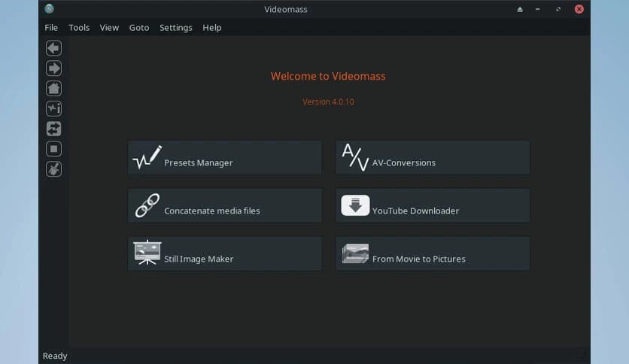Click the keep-above arrow in title bar
The height and width of the screenshot is (364, 629).
tap(520, 9)
